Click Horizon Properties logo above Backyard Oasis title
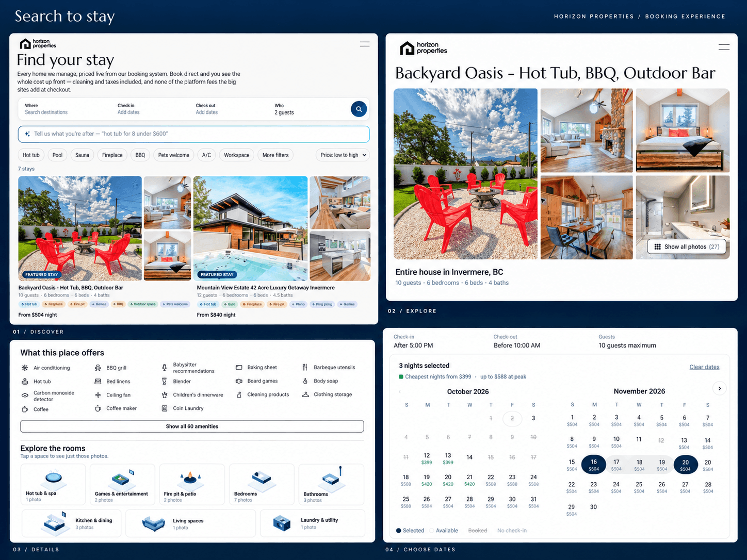The image size is (747, 560). [x=423, y=48]
